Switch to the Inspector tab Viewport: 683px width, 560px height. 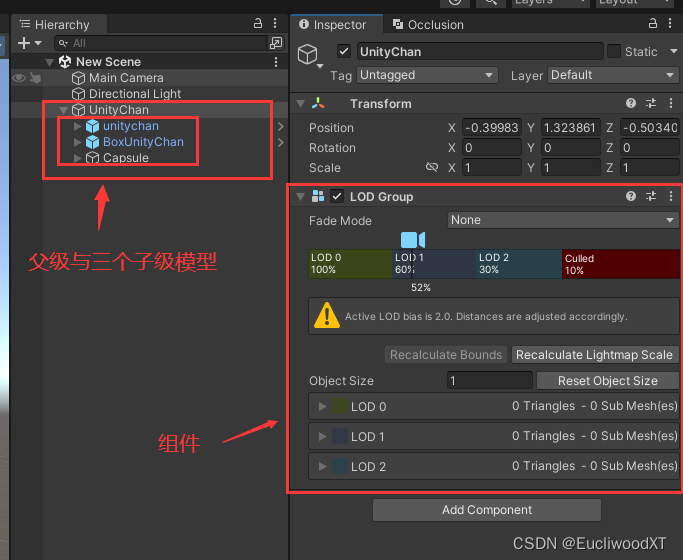click(x=336, y=24)
